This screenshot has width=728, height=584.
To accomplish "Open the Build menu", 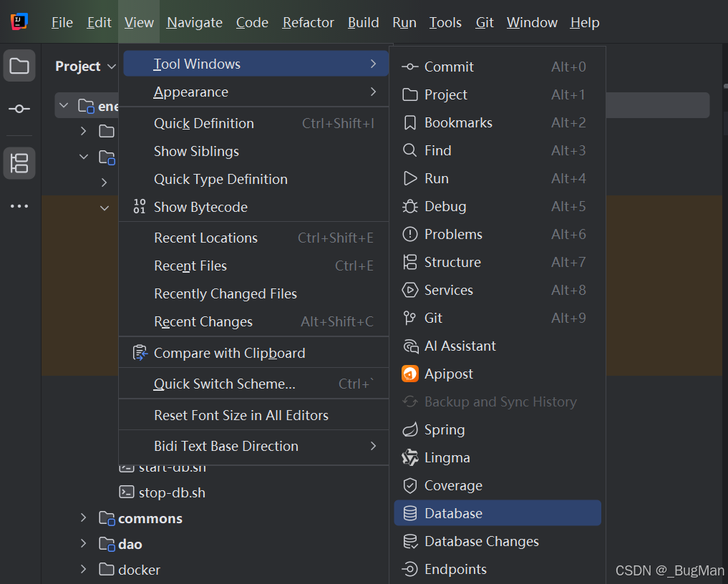I will [x=364, y=22].
